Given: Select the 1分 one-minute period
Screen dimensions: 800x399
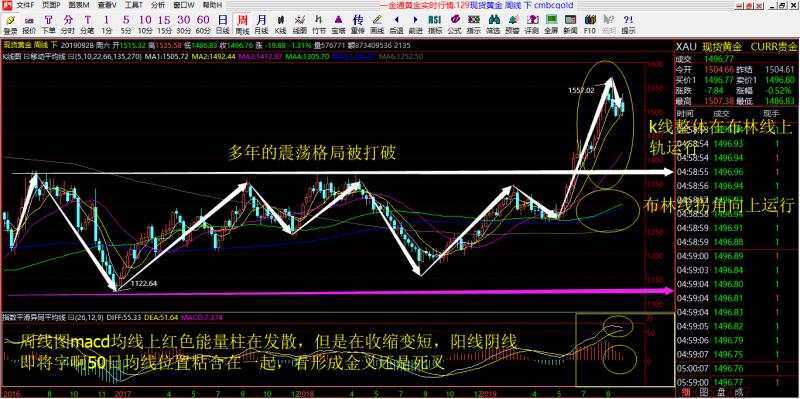Looking at the screenshot, I should click(106, 24).
